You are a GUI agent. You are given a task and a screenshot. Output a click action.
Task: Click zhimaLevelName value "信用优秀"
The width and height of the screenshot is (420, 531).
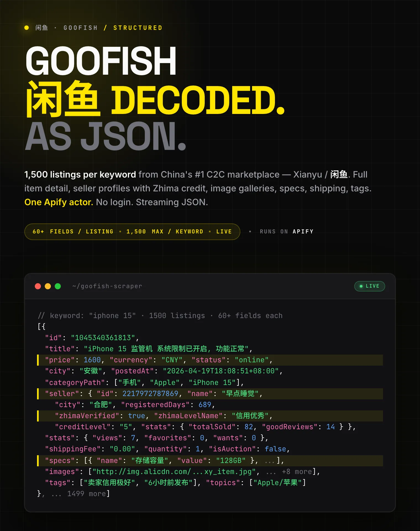coord(250,416)
